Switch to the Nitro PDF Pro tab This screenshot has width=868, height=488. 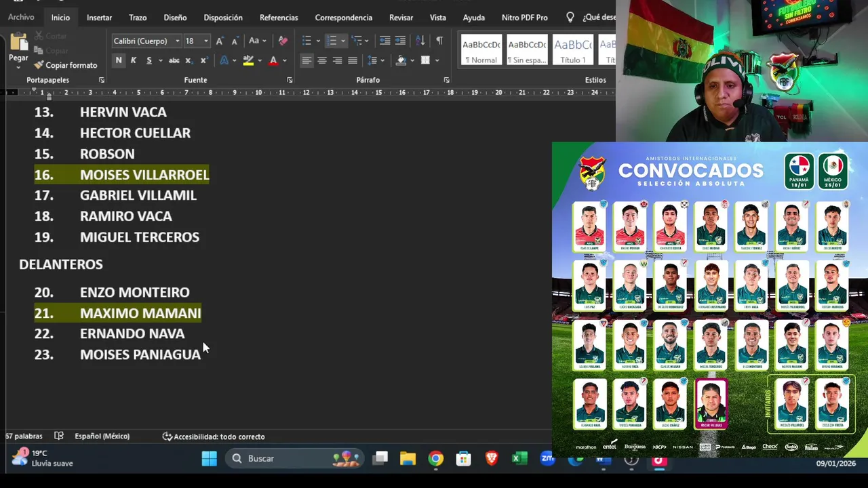coord(525,18)
